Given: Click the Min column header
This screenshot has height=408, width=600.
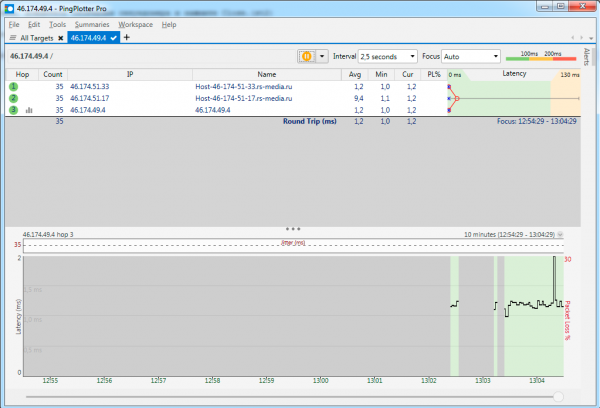Looking at the screenshot, I should coord(381,74).
